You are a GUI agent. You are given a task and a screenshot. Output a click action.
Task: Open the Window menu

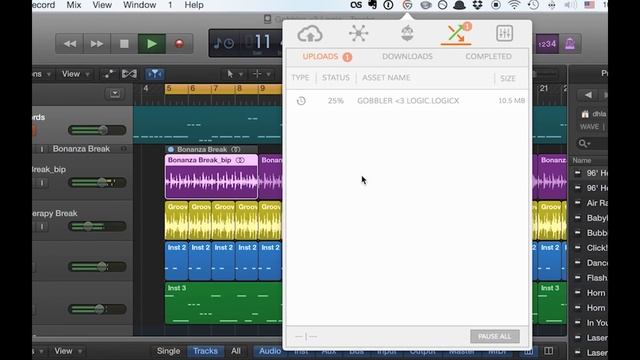point(139,5)
